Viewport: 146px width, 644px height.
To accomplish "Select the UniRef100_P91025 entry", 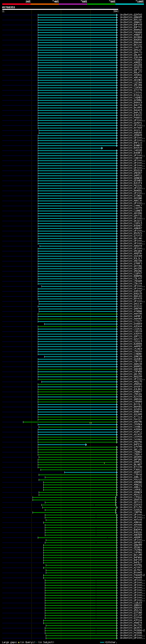I will point(131,480).
